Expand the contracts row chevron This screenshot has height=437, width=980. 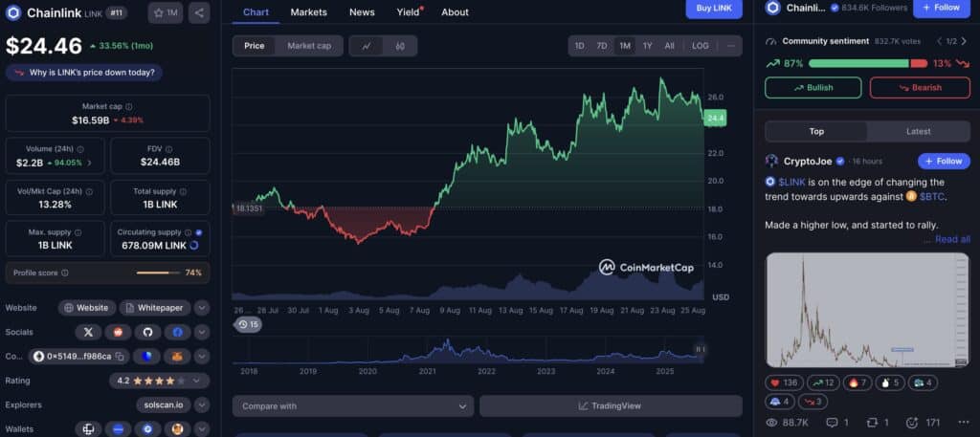pos(201,357)
